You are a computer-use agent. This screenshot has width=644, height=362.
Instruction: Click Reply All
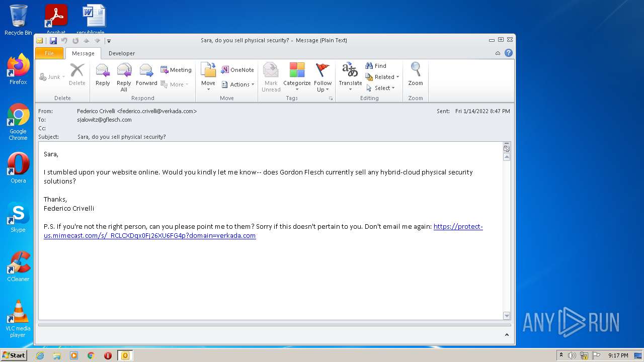[124, 77]
